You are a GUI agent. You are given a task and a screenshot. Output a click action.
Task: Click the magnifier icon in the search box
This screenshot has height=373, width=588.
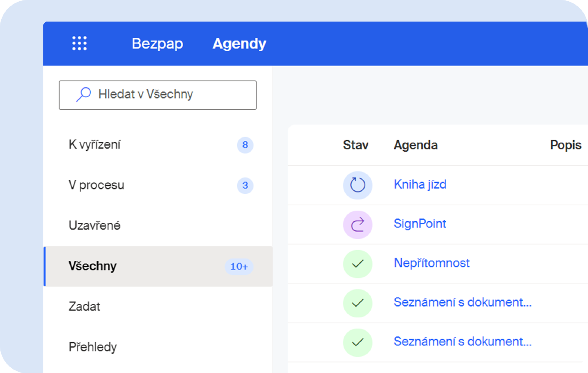[84, 95]
